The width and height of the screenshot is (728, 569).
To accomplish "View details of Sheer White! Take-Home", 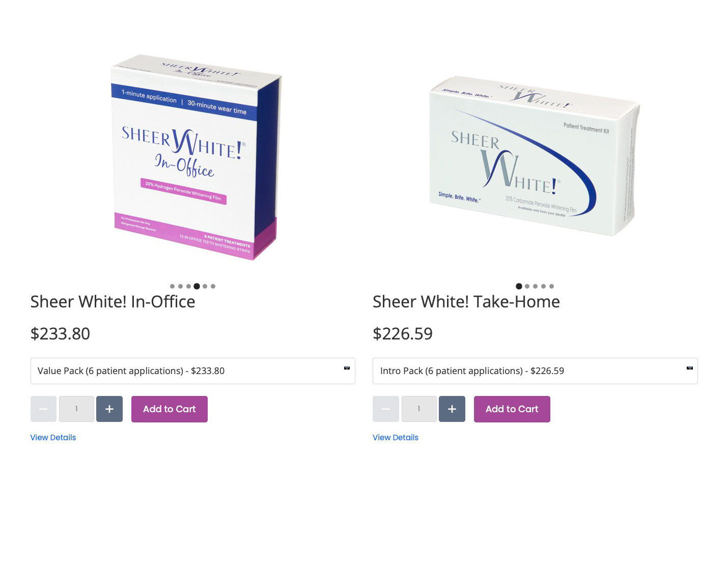I will point(396,438).
